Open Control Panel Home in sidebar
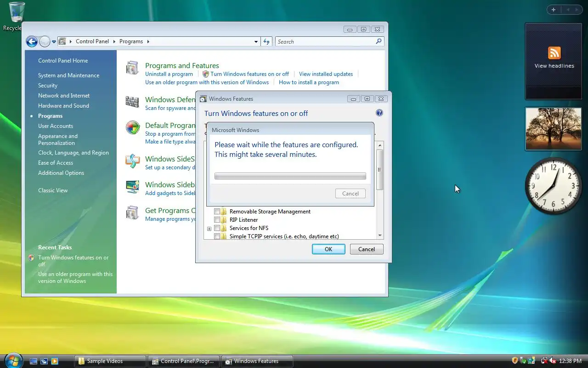 coord(63,61)
